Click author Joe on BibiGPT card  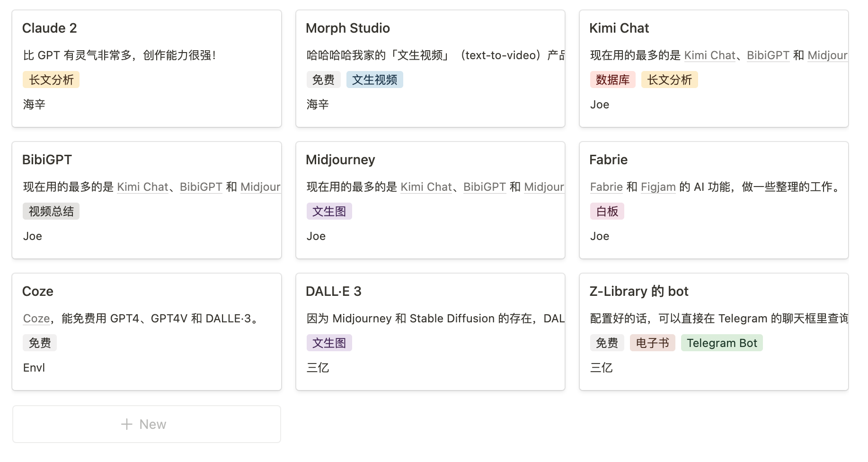33,236
